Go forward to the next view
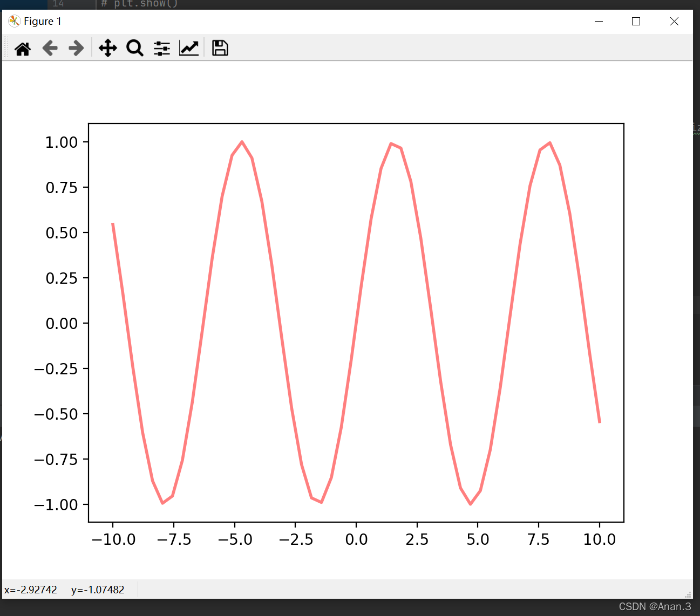 pos(77,48)
